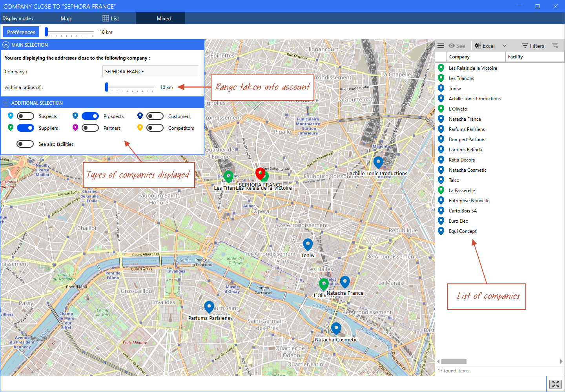Turn on the Partners toggle
This screenshot has width=565, height=392.
pyautogui.click(x=90, y=128)
